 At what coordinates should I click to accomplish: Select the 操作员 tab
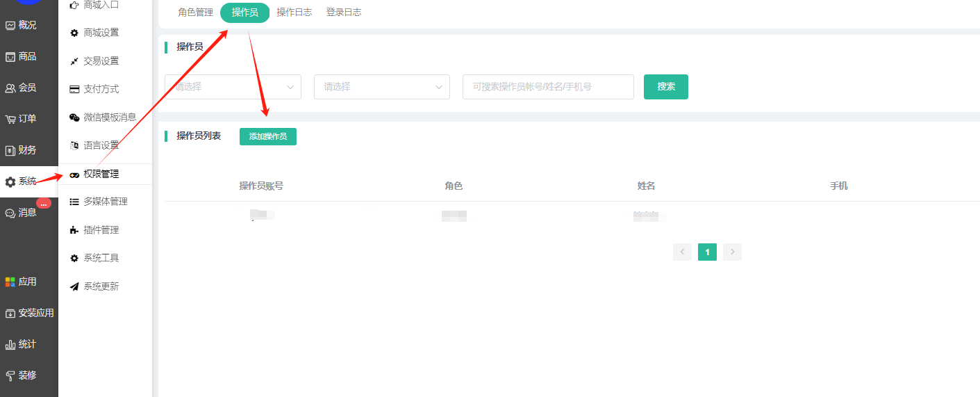[x=244, y=13]
